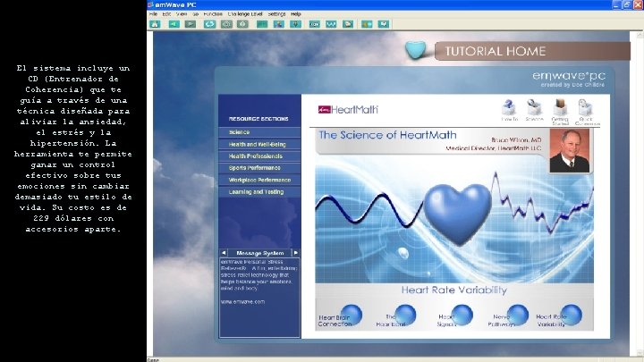Open the File menu
The height and width of the screenshot is (362, 644).
tap(153, 14)
